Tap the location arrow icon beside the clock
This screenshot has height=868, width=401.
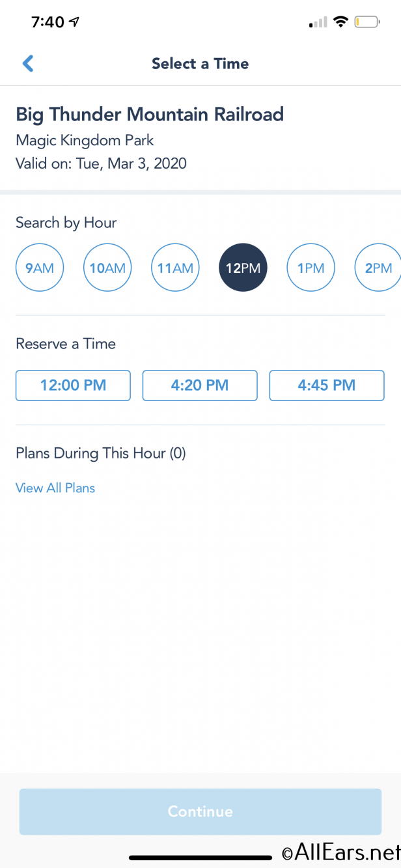click(x=75, y=22)
